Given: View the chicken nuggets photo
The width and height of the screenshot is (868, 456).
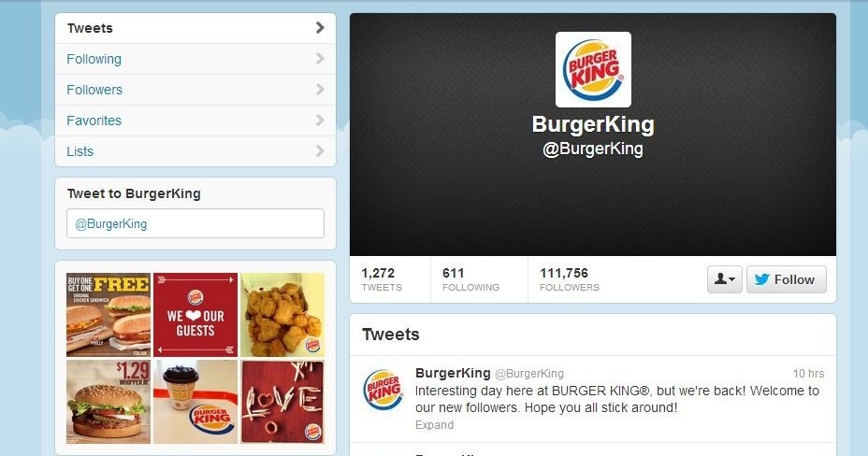Looking at the screenshot, I should (282, 315).
